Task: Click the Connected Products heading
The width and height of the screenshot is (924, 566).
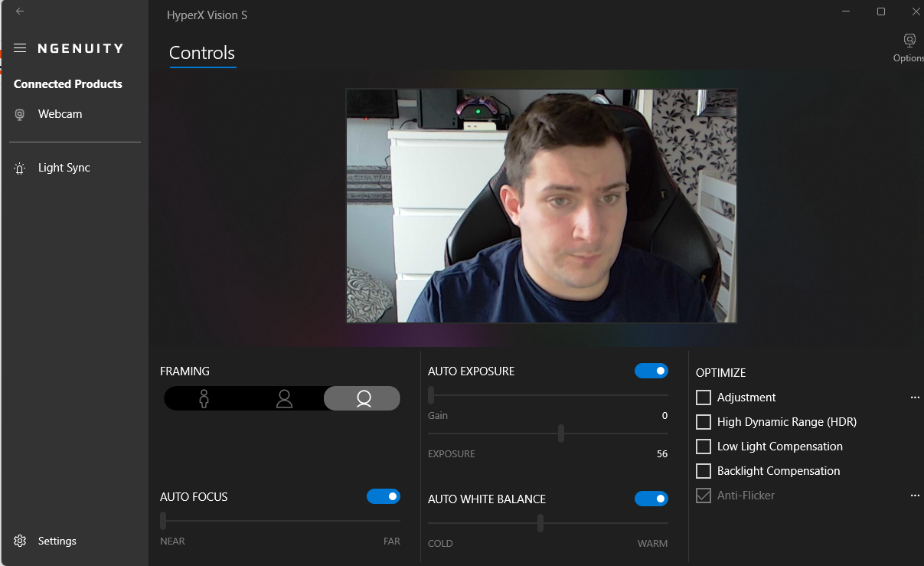Action: click(x=68, y=84)
